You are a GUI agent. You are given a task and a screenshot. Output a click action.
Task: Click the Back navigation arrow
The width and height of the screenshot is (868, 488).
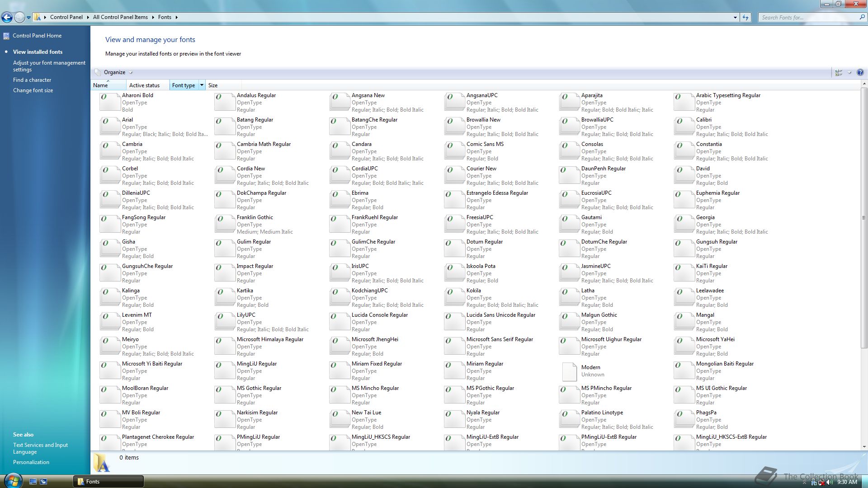pyautogui.click(x=7, y=17)
